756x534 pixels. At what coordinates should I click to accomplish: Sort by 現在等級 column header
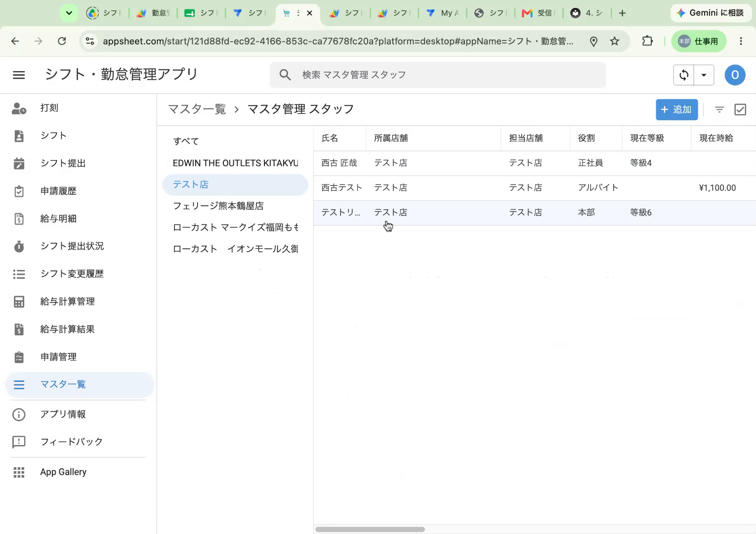[x=647, y=138]
